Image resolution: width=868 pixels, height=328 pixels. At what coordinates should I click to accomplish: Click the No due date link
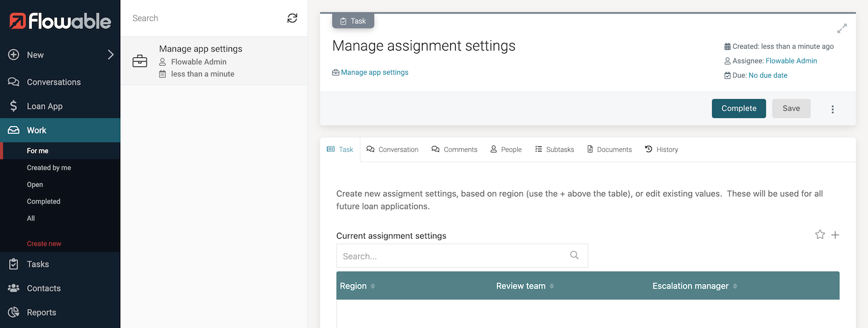767,75
